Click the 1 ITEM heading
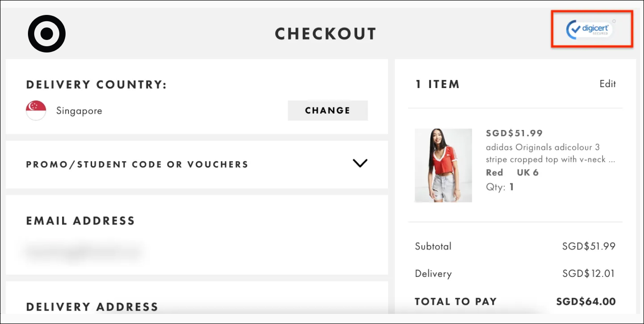 click(x=438, y=84)
